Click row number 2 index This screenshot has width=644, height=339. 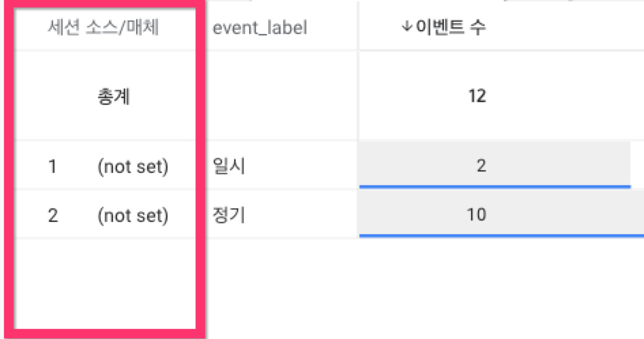(52, 216)
